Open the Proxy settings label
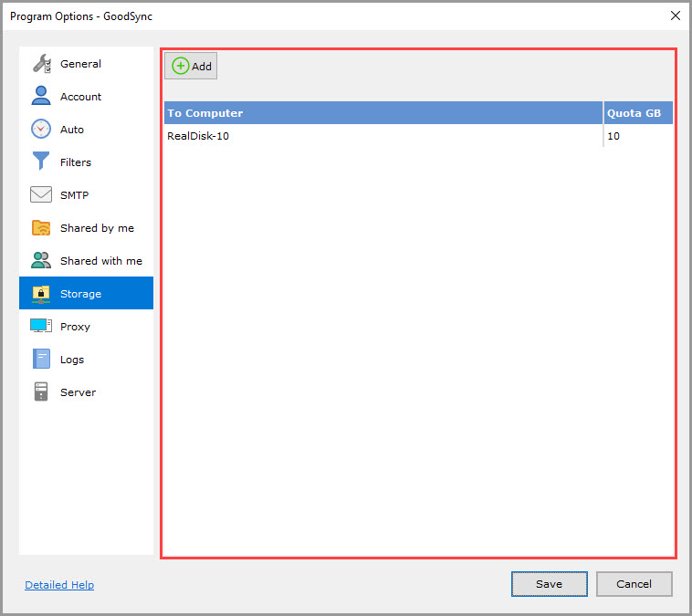Screen dimensions: 692x616 75,327
